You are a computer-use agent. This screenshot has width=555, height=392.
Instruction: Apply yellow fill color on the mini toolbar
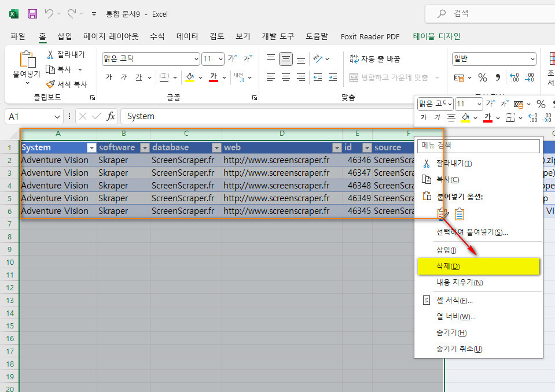[x=465, y=118]
